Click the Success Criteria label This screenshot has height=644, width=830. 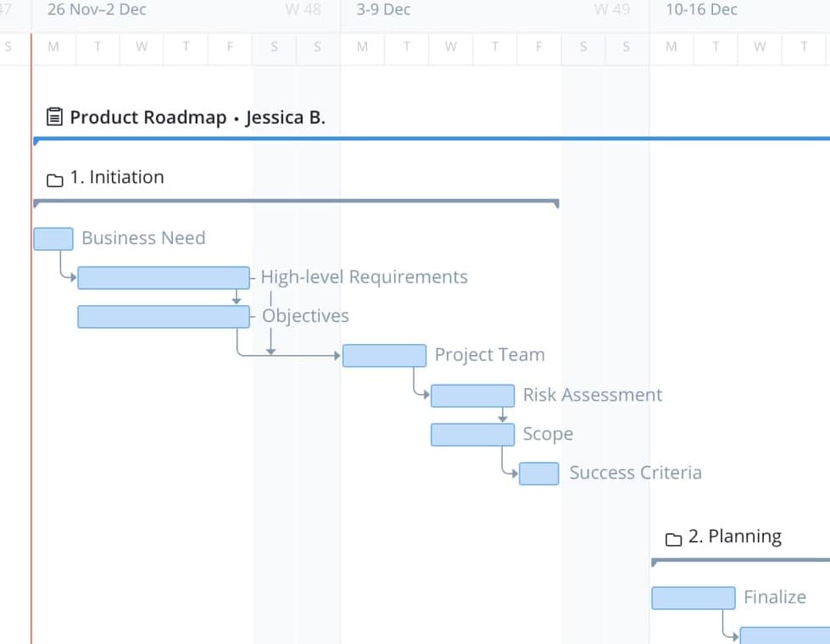pos(635,473)
